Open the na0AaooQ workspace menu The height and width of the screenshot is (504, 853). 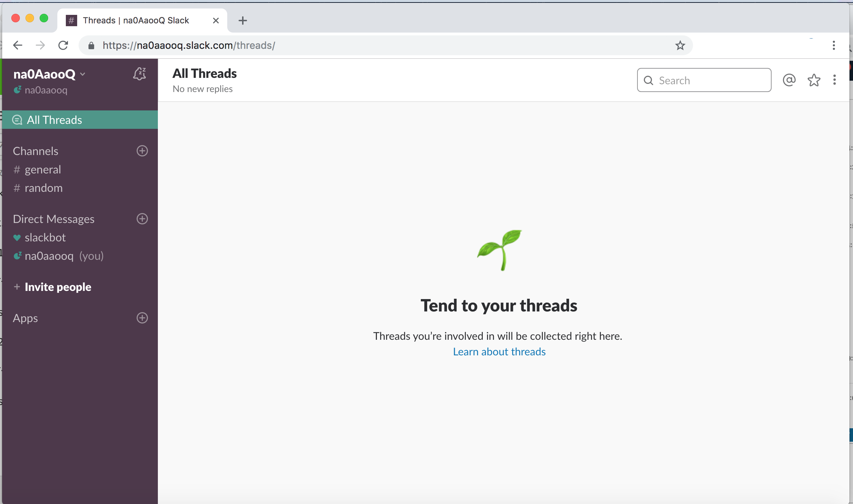pyautogui.click(x=50, y=74)
